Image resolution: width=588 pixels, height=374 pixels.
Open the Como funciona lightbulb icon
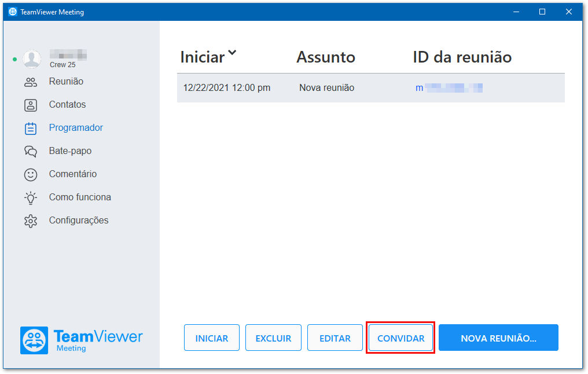[x=30, y=198]
